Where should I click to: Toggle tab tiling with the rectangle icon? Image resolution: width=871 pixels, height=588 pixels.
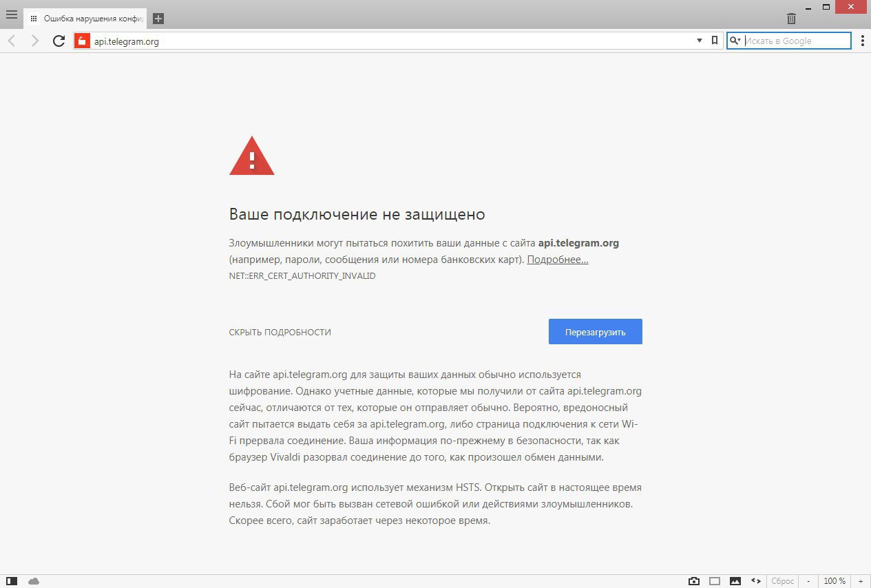pyautogui.click(x=715, y=581)
